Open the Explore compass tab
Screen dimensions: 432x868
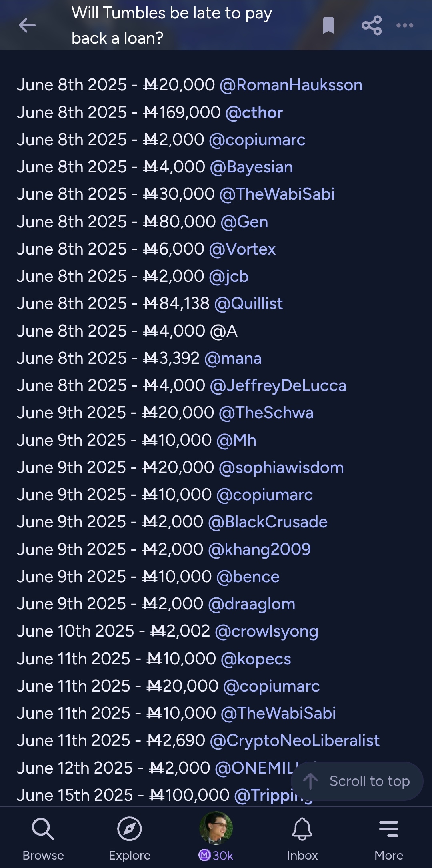[x=130, y=829]
